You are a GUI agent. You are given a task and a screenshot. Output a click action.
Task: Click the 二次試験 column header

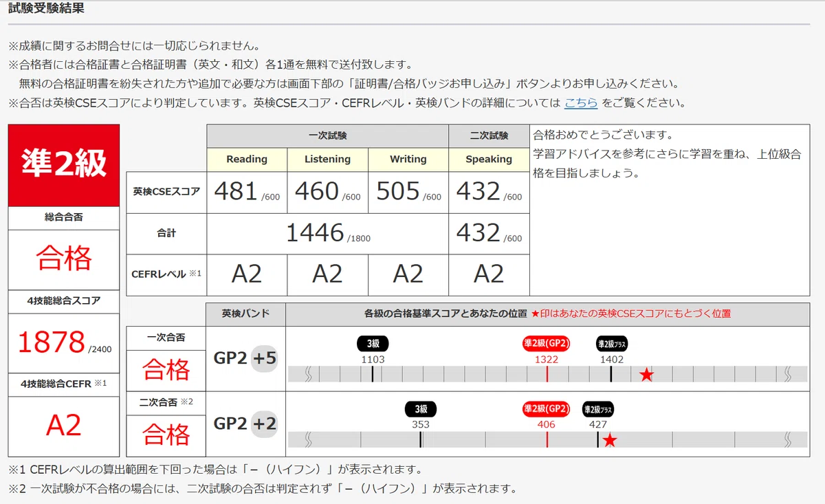pos(489,136)
